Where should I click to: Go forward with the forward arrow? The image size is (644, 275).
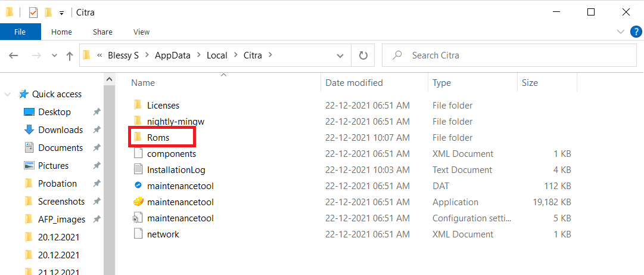36,55
